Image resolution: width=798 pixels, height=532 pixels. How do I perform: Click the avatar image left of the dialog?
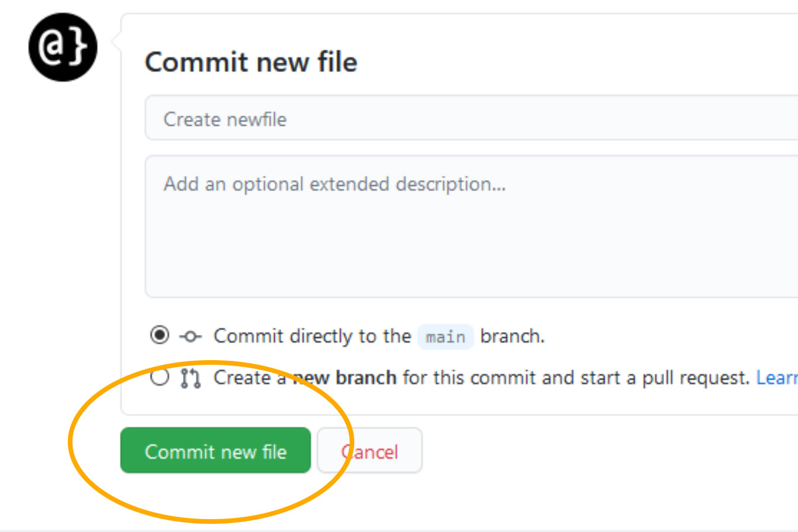click(62, 47)
